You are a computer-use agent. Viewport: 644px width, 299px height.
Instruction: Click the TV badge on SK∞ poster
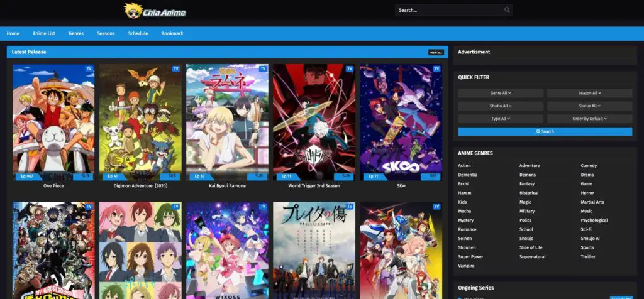tap(436, 69)
